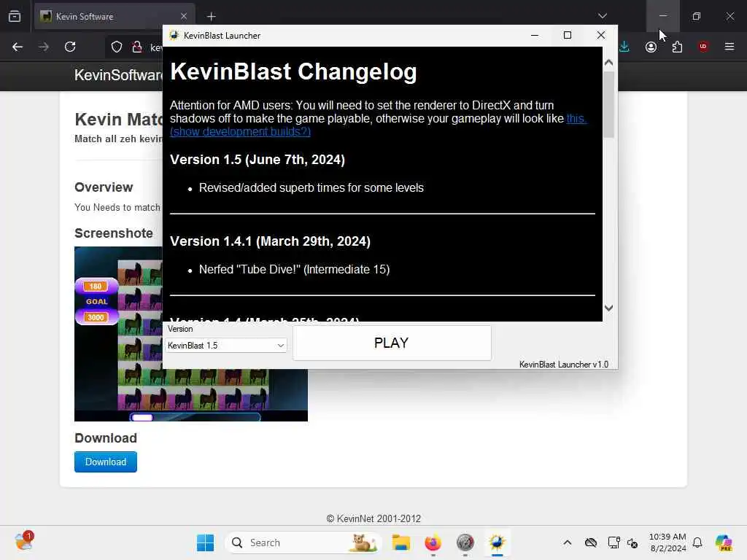Open the weather widget on the taskbar
The image size is (747, 560).
[x=24, y=542]
